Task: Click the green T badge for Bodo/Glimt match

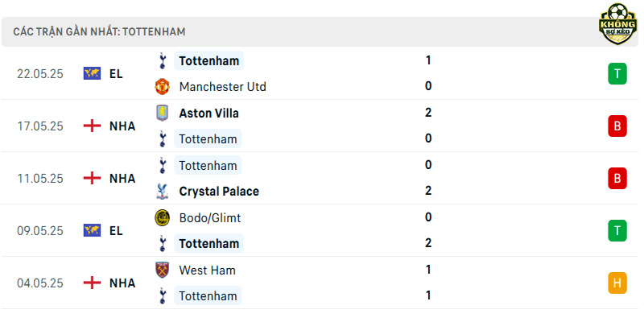Action: [617, 230]
